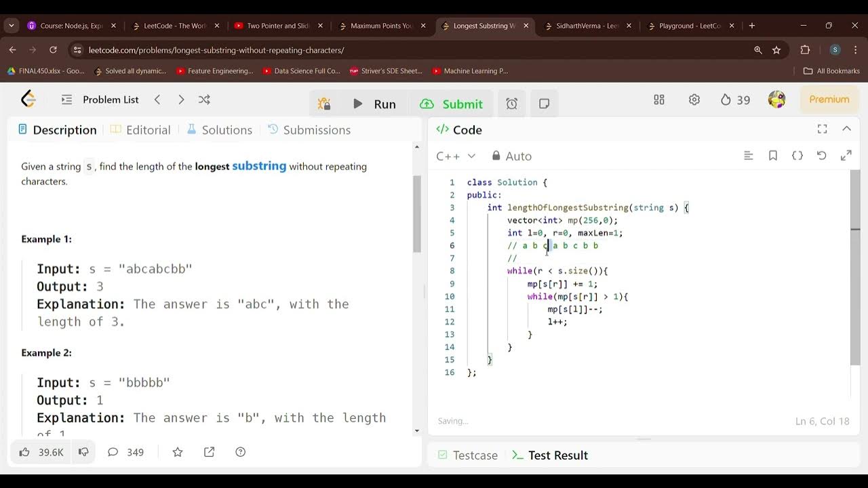Open Striver's SDE Sheet bookmark
Screen dimensions: 868x488
point(385,71)
